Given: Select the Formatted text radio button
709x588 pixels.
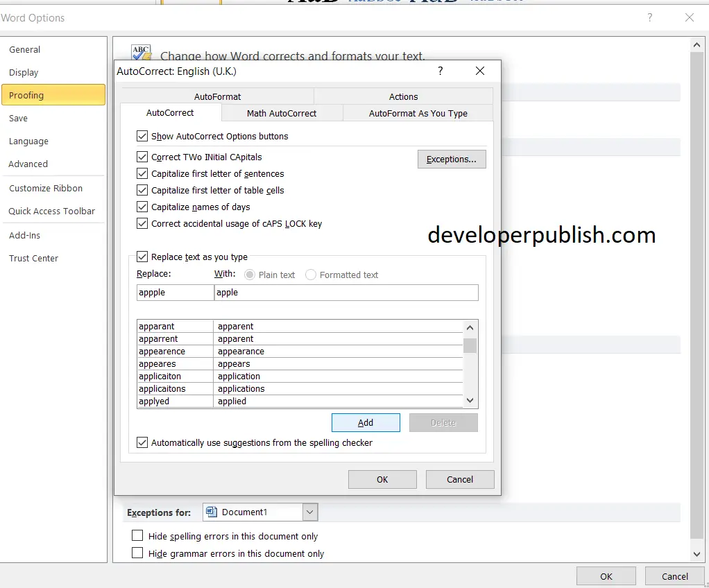Looking at the screenshot, I should pos(311,275).
